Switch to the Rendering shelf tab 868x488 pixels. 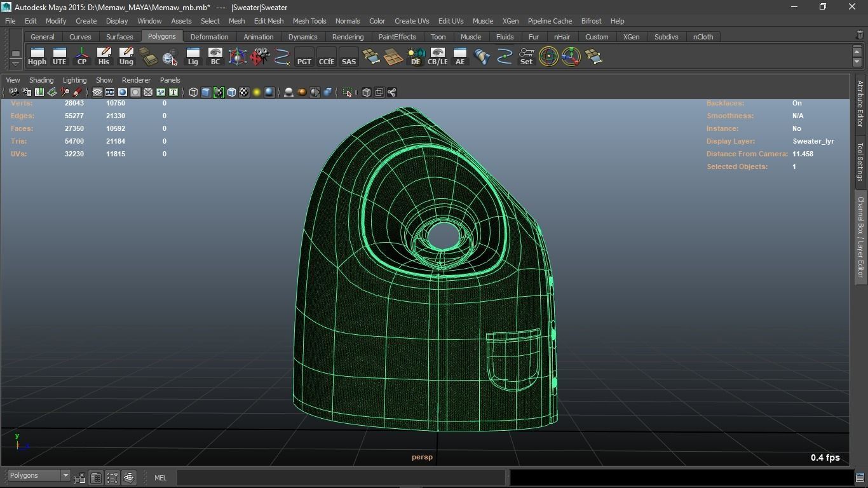click(348, 37)
